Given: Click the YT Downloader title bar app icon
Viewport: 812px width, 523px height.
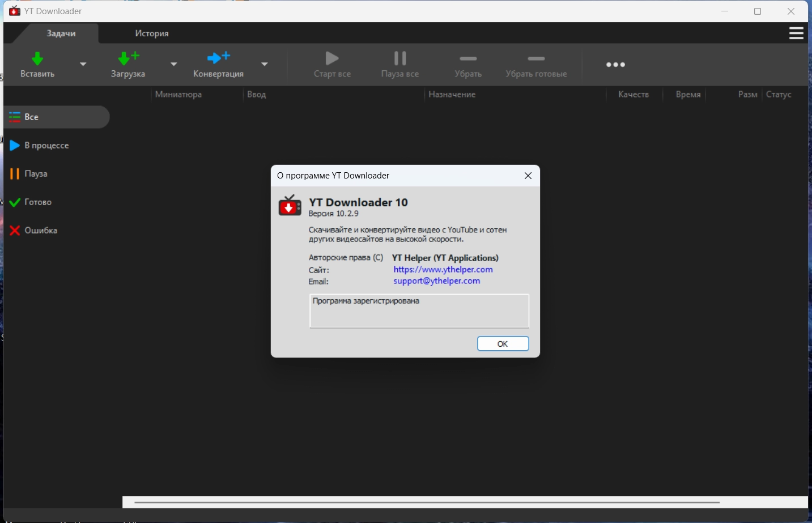Looking at the screenshot, I should point(15,11).
